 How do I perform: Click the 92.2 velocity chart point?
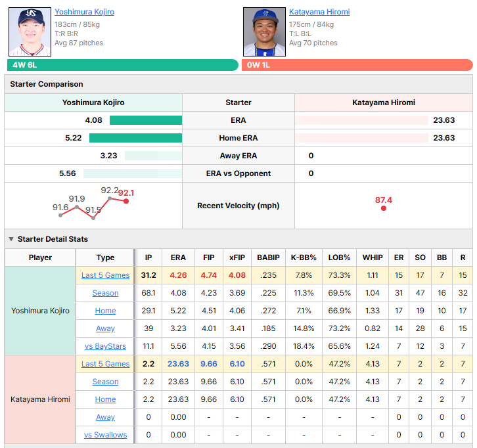tap(110, 198)
